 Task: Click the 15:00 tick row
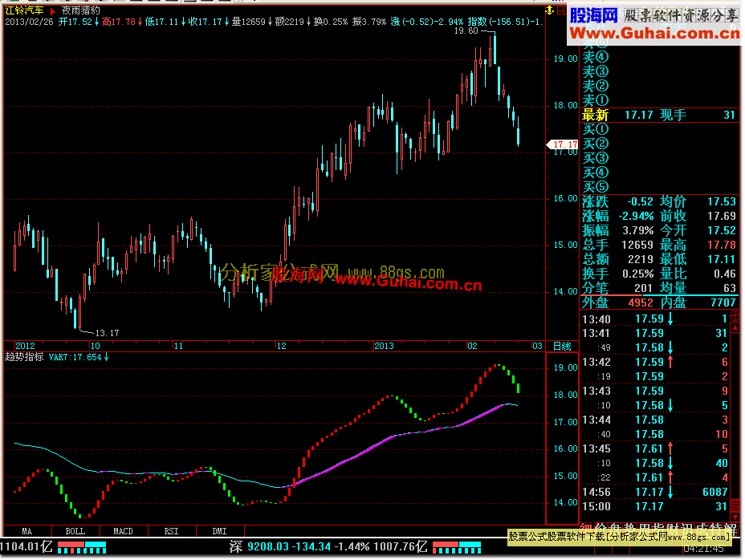pos(655,506)
